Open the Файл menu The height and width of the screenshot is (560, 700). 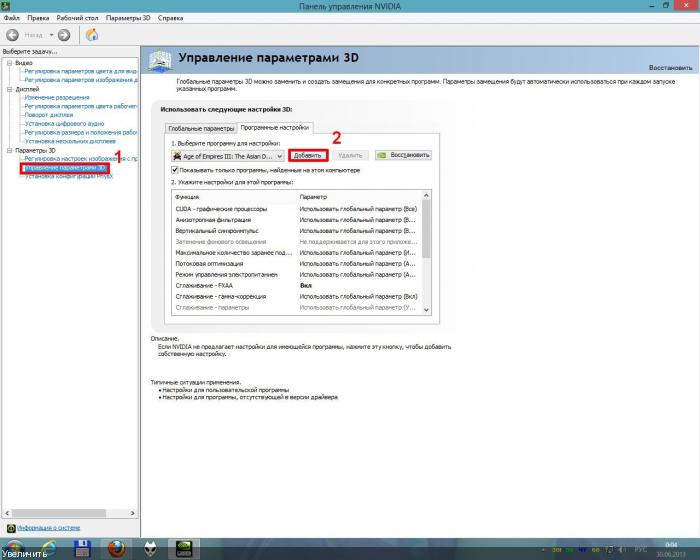click(12, 18)
